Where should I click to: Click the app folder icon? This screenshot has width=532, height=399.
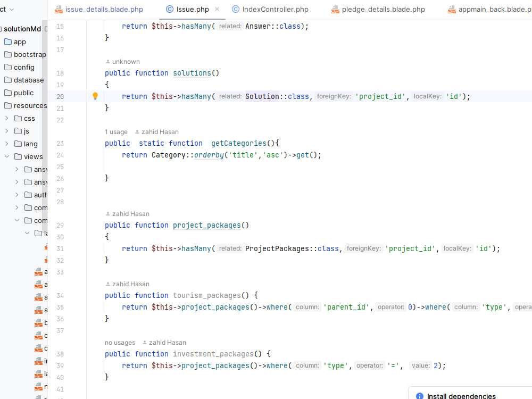pos(8,41)
